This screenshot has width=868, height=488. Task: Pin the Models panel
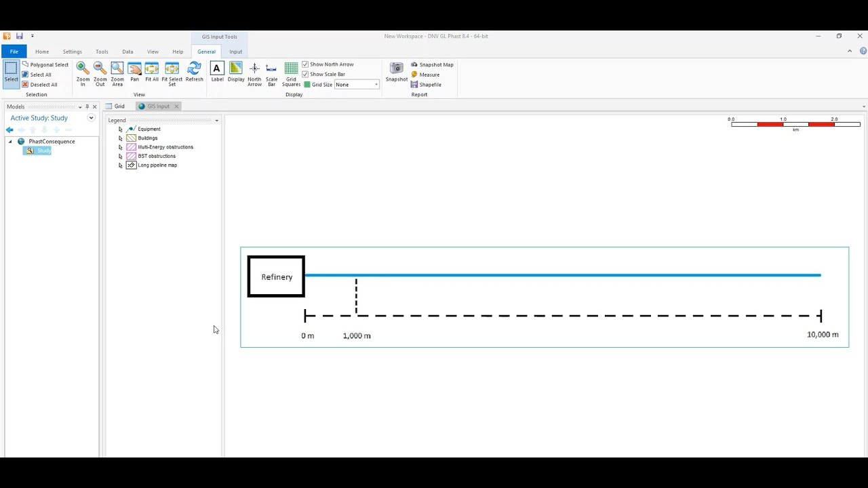[87, 106]
